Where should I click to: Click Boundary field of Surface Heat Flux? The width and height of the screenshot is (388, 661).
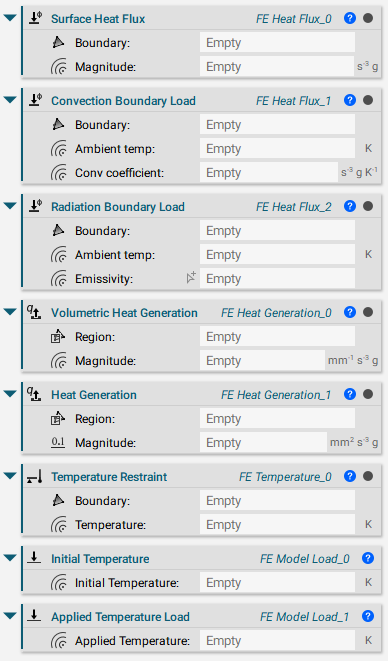click(x=277, y=43)
